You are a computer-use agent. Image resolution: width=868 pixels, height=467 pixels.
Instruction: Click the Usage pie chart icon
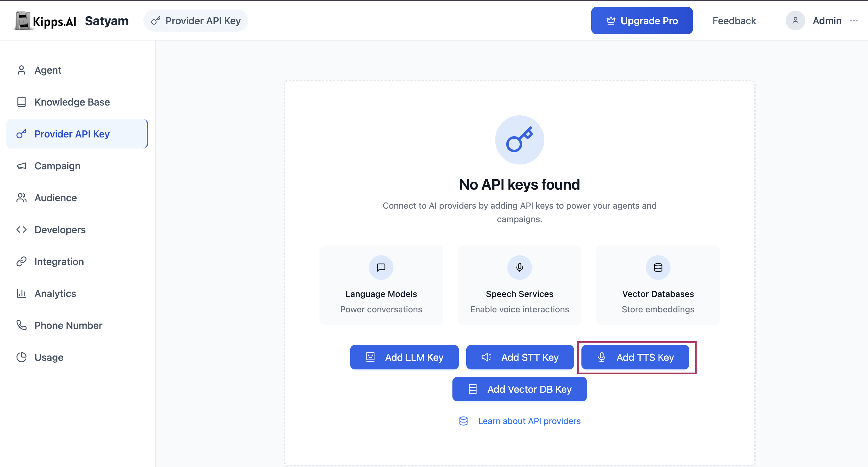click(22, 357)
